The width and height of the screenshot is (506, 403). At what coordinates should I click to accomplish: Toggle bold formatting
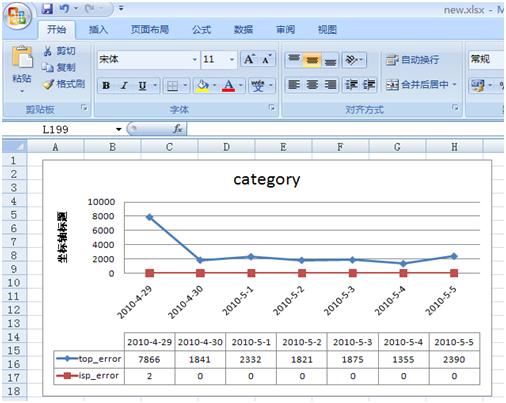106,86
